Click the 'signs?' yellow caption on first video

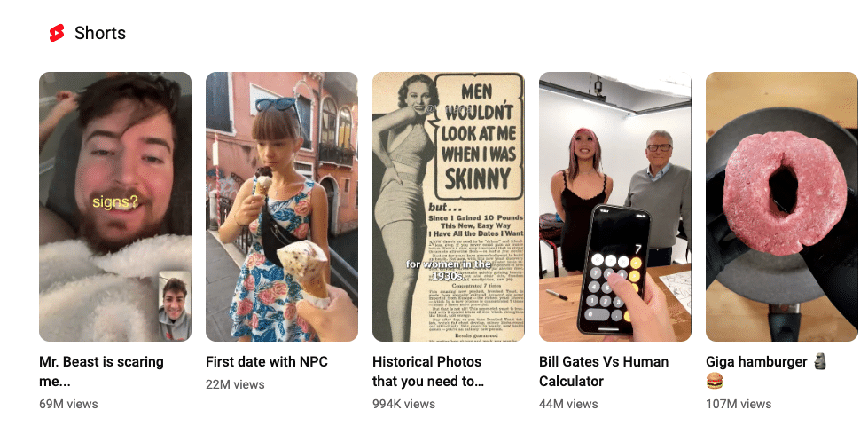[x=115, y=201]
